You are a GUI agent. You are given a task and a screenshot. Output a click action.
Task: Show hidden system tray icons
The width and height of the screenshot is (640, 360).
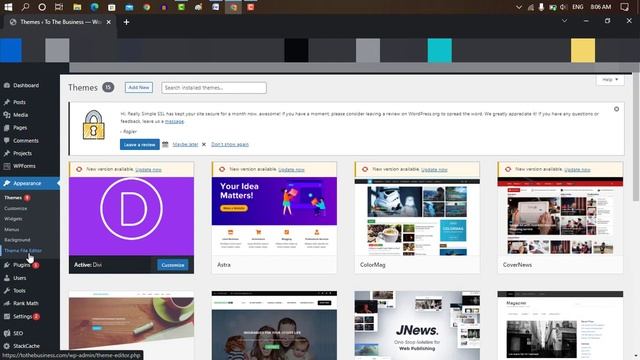point(519,7)
